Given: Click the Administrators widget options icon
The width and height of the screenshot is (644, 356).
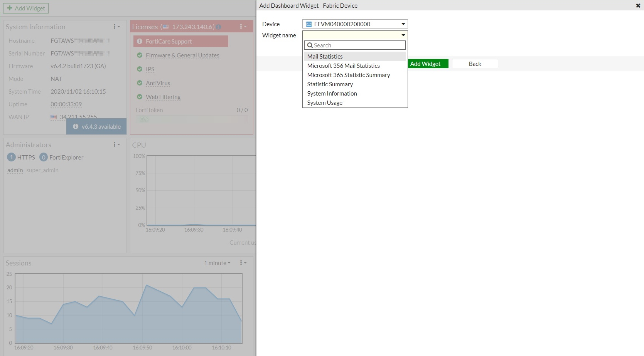Looking at the screenshot, I should (x=116, y=144).
